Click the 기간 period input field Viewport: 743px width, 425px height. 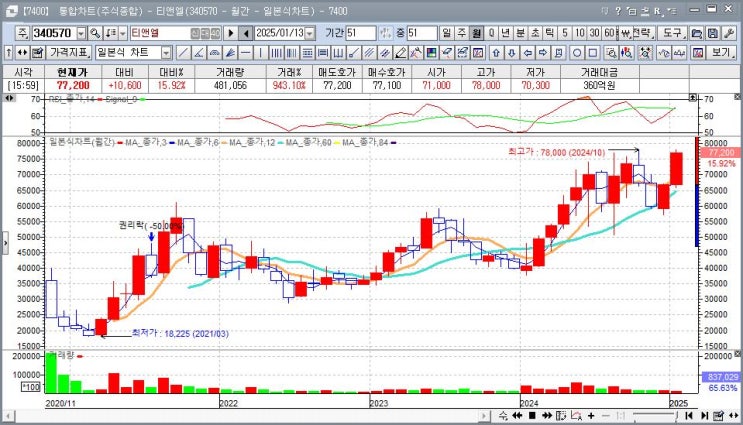pyautogui.click(x=361, y=33)
